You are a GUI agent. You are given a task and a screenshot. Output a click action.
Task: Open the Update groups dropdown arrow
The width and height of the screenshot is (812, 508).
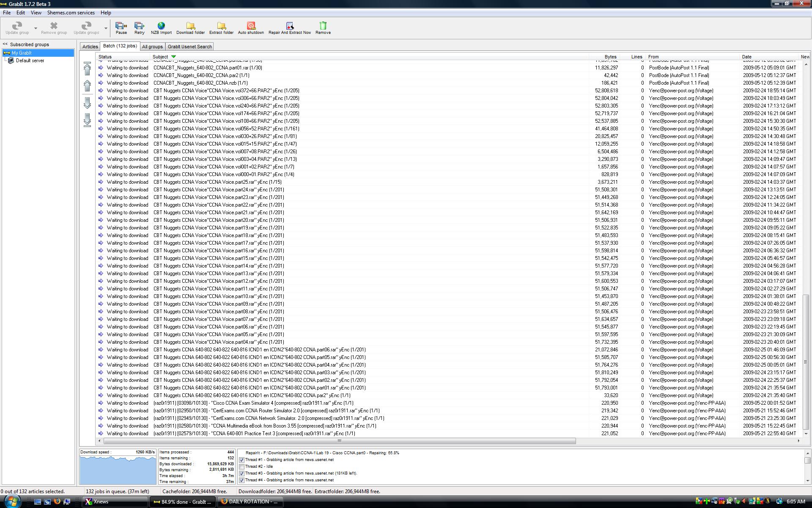point(106,28)
